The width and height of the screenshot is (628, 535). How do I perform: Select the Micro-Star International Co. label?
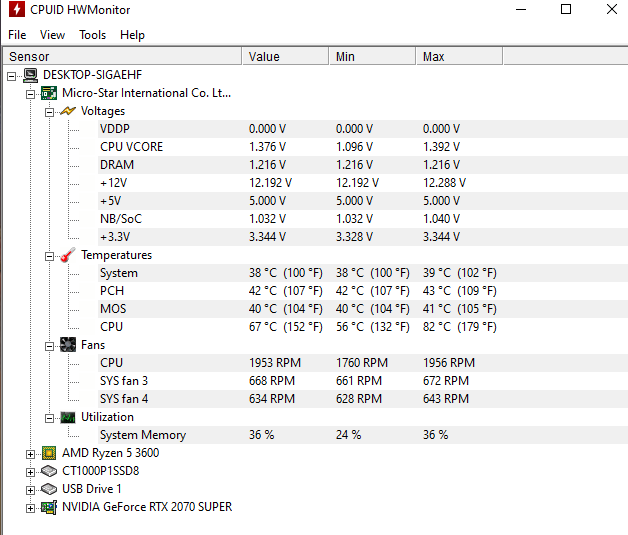tap(147, 93)
